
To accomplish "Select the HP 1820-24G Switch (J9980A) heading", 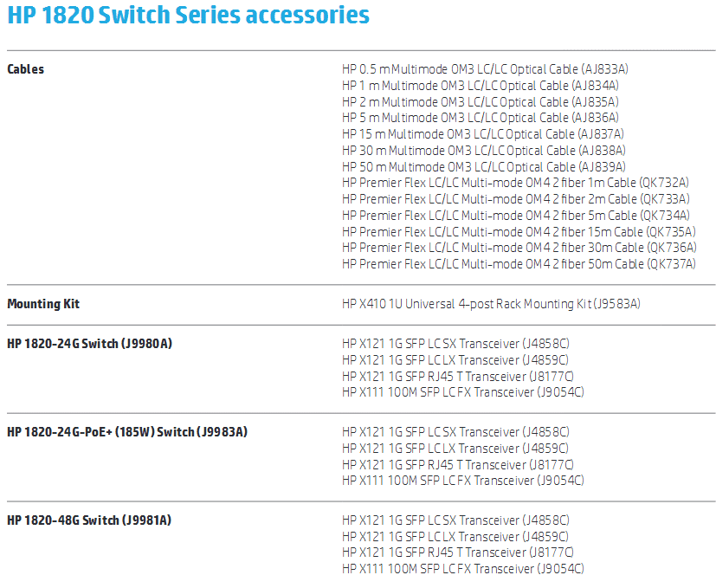I will [x=89, y=344].
